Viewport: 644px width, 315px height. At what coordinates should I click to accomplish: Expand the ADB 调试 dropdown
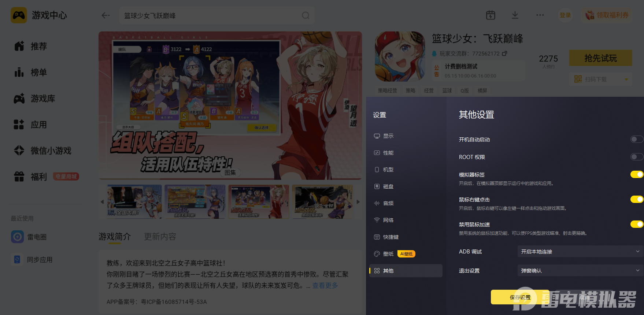click(x=581, y=252)
